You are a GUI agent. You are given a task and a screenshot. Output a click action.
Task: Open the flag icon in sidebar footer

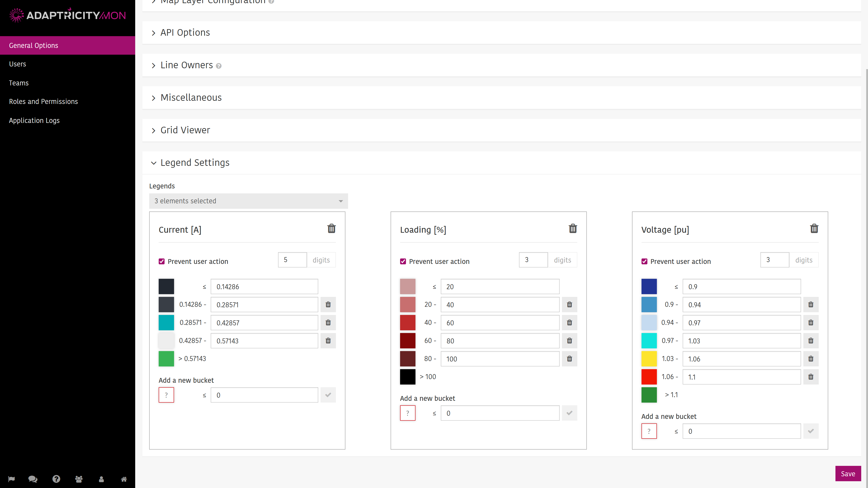[12, 479]
